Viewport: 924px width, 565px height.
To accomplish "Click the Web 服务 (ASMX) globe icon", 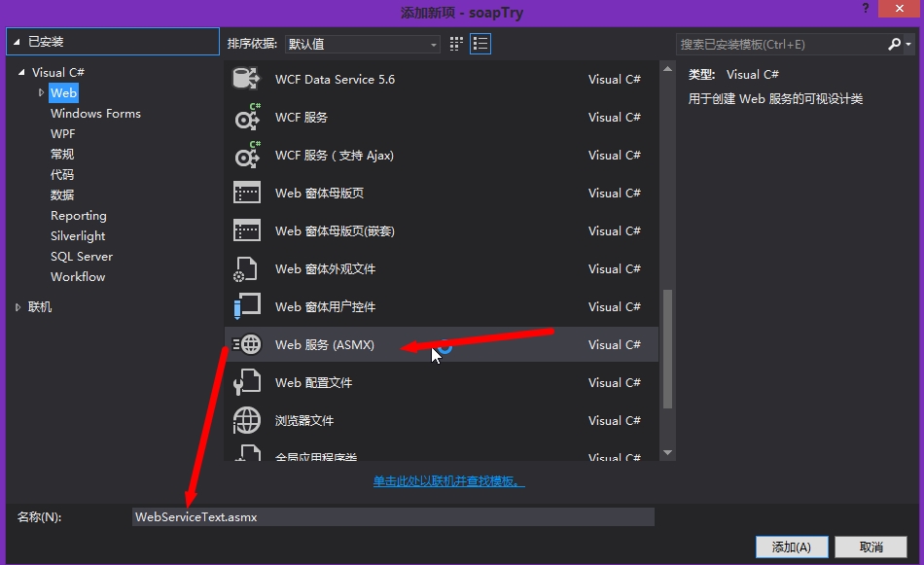I will [x=247, y=344].
